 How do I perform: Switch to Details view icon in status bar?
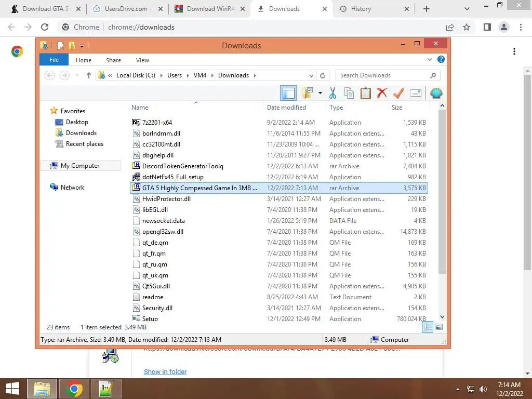point(428,327)
